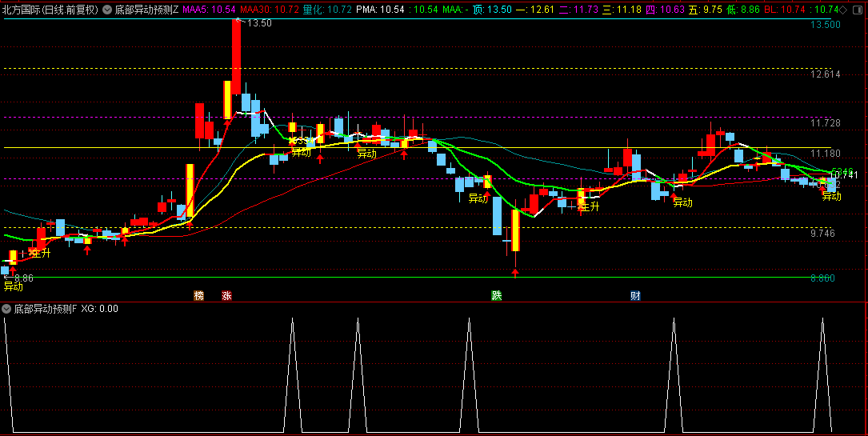Viewport: 868px width, 436px height.
Task: Click the 二: 11.73 level readout
Action: [x=578, y=10]
